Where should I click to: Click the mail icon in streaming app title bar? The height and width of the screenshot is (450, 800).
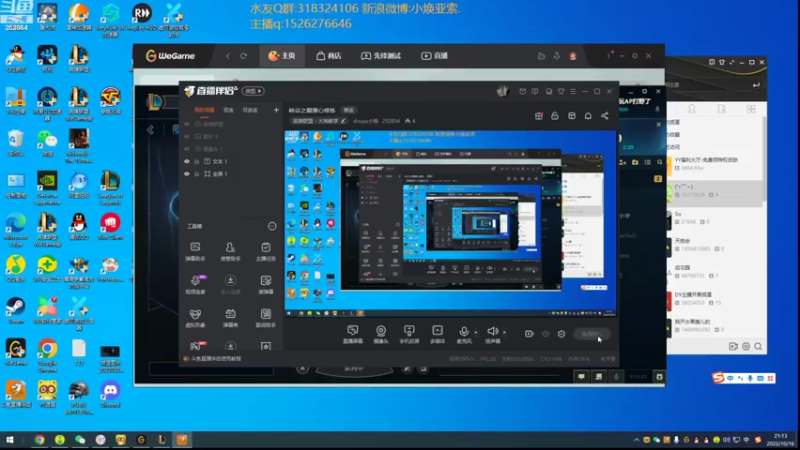522,91
